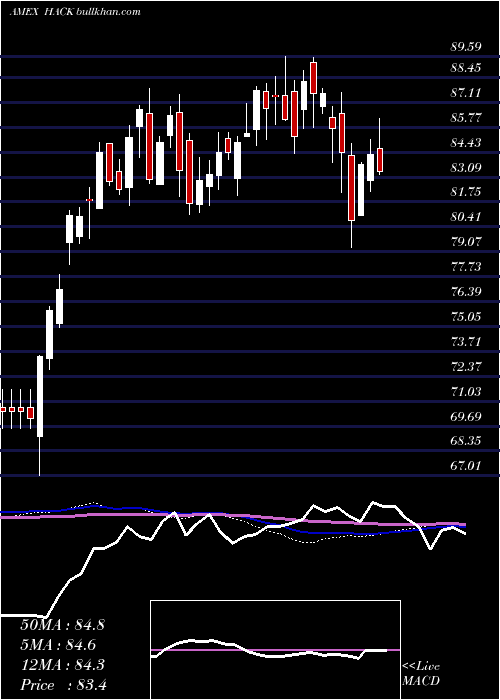The image size is (500, 700).
Task: Click the 72.37 price axis label
Action: pos(466,367)
